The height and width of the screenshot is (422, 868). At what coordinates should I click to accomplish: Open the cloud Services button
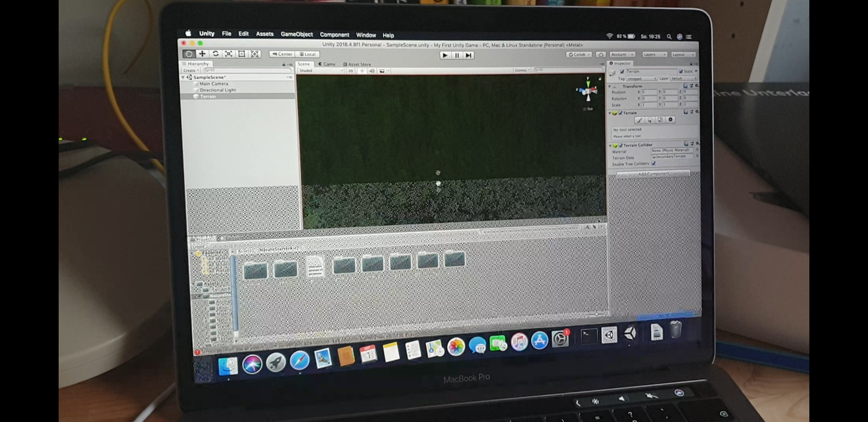click(x=601, y=55)
